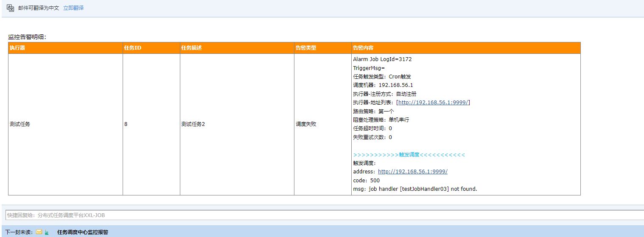Click the 阻塞处理策略:单机串行 line
The image size is (644, 237).
(381, 120)
